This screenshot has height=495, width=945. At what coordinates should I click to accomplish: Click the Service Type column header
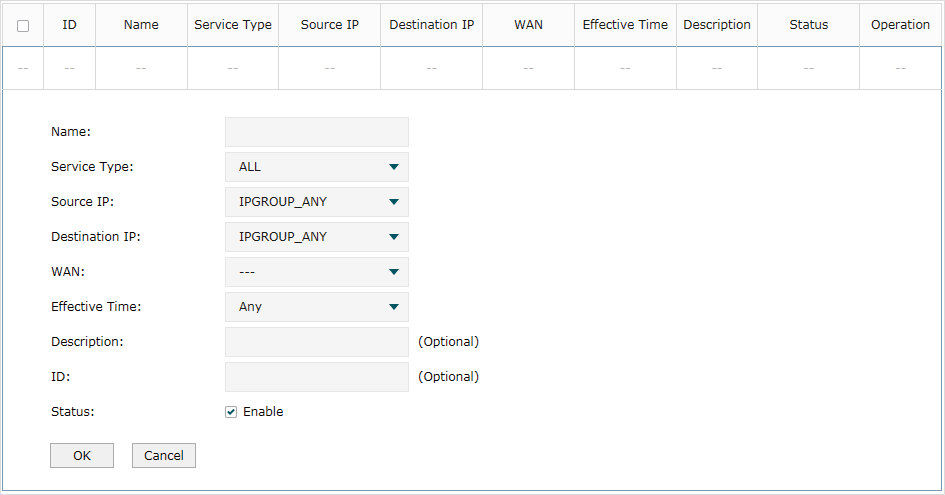(x=233, y=25)
